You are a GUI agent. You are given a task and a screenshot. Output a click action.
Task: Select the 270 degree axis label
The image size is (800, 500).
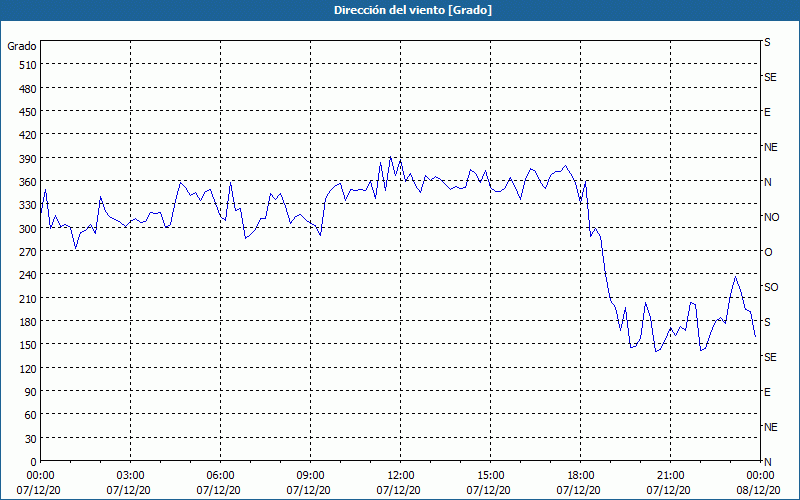pos(29,252)
